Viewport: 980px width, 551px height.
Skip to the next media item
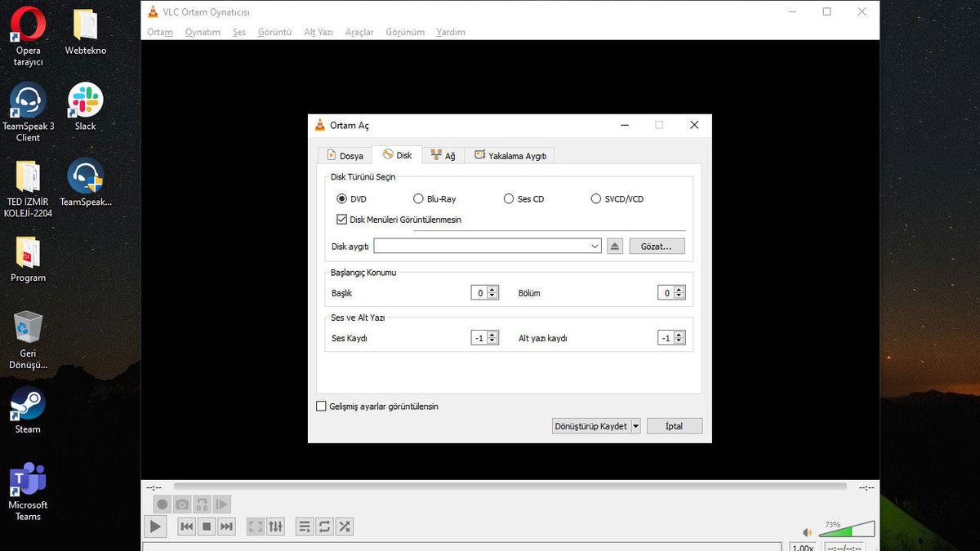pos(226,526)
